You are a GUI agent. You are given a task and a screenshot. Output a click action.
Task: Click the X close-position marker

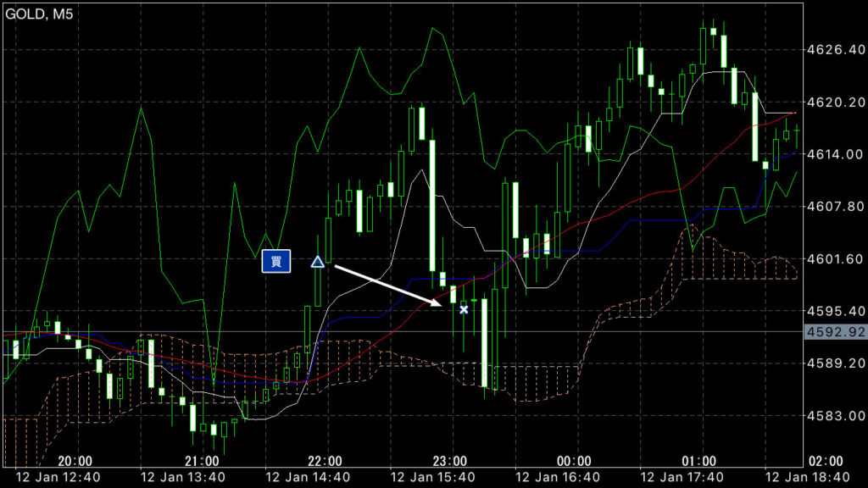tap(464, 310)
